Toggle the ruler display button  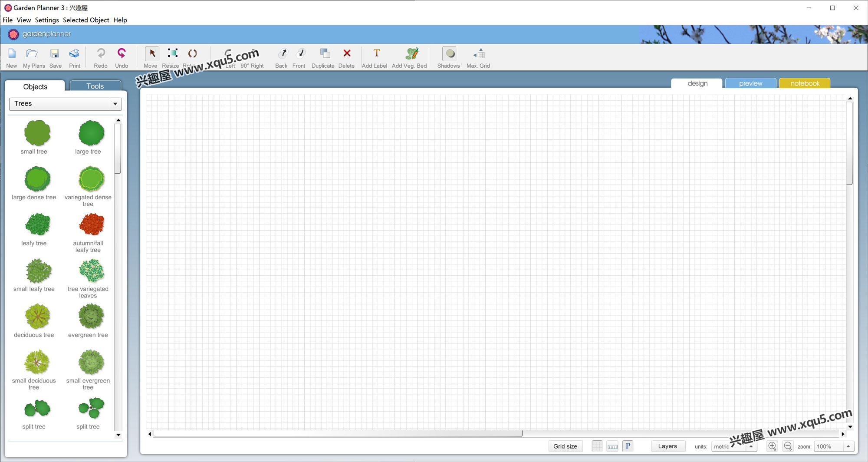click(612, 446)
